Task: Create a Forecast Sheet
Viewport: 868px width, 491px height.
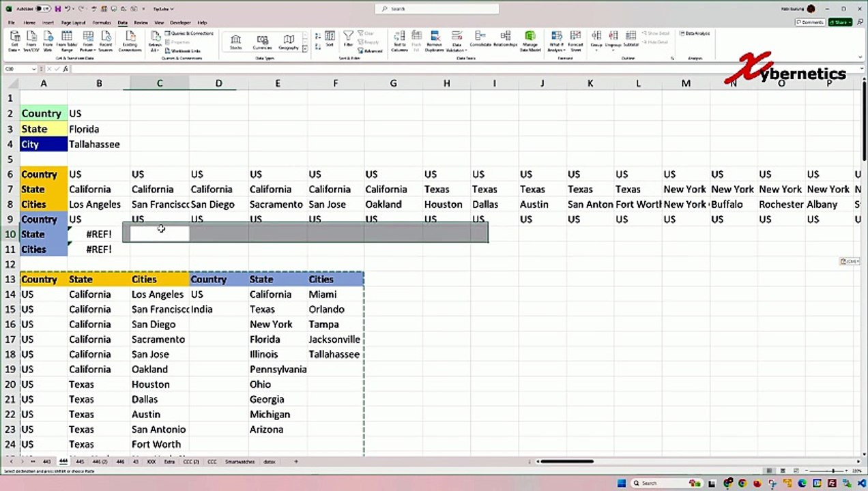Action: [x=576, y=41]
